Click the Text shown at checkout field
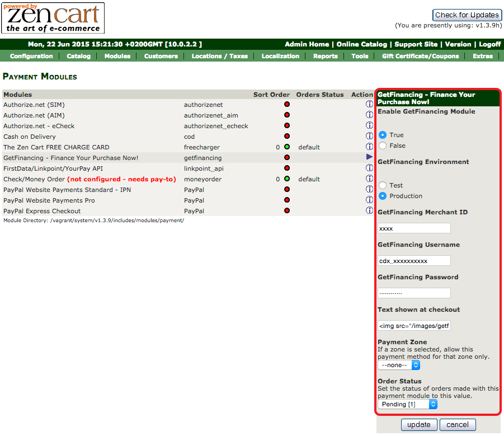This screenshot has width=504, height=436. pyautogui.click(x=414, y=325)
